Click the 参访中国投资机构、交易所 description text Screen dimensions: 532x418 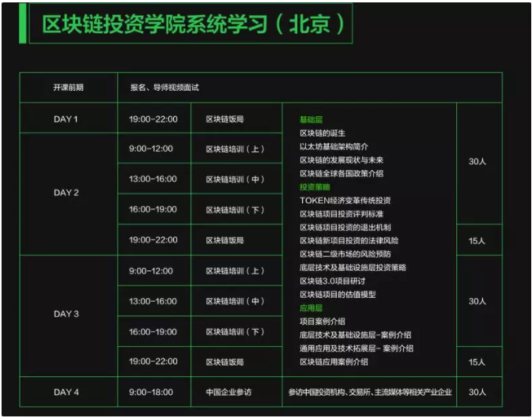(x=370, y=392)
